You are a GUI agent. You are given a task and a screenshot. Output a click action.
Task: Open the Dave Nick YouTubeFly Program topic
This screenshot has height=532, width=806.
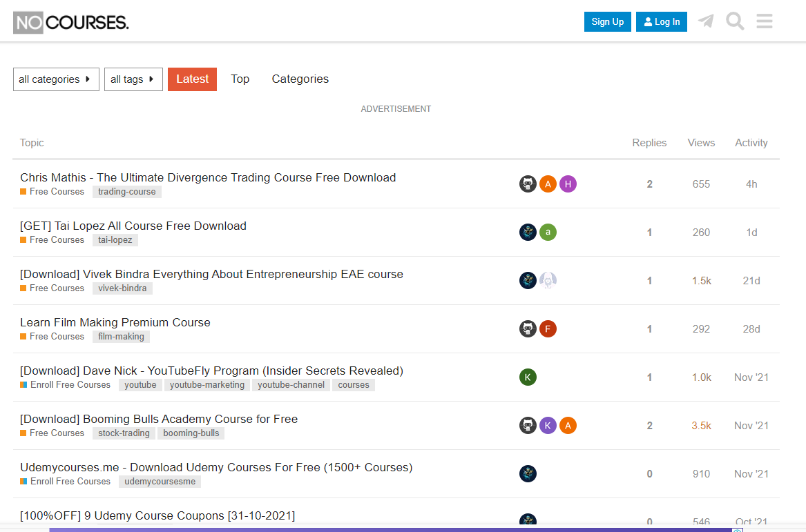[x=211, y=371]
